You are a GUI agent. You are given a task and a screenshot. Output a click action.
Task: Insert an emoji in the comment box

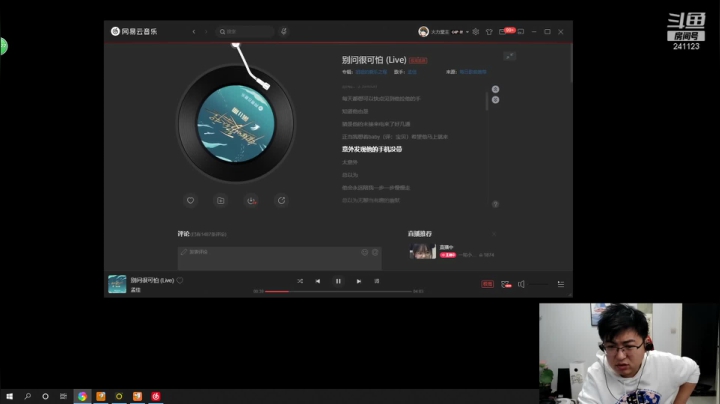(365, 252)
